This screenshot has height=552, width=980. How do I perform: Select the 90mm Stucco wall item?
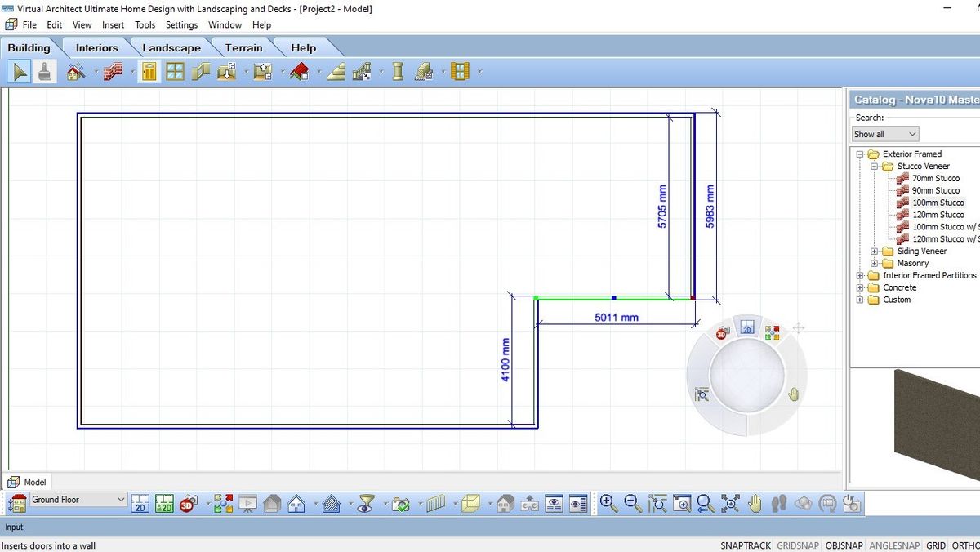pyautogui.click(x=936, y=190)
